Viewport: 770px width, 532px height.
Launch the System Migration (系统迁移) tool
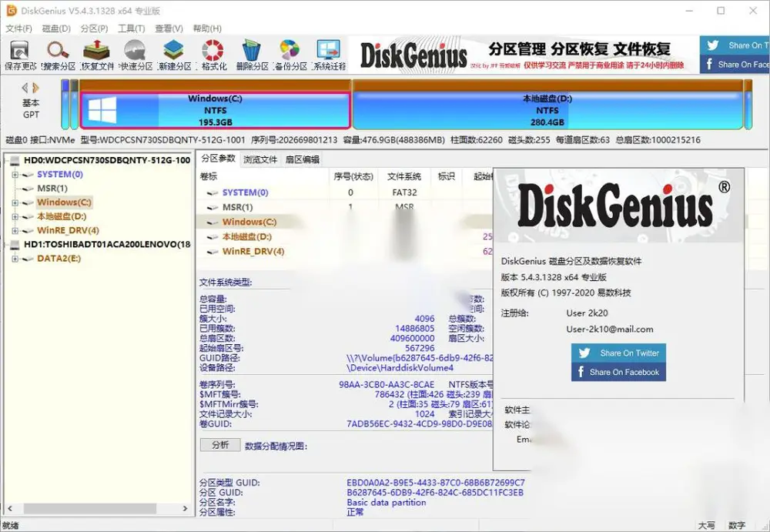click(x=329, y=51)
